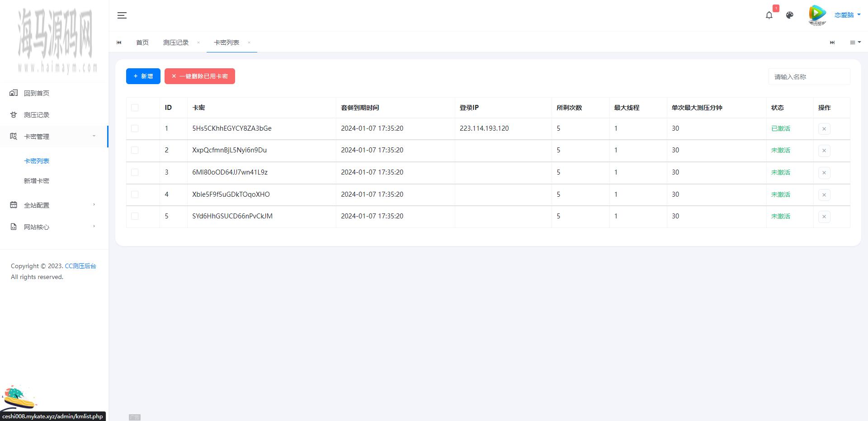Open the theme palette icon
This screenshot has height=421, width=868.
coord(789,15)
